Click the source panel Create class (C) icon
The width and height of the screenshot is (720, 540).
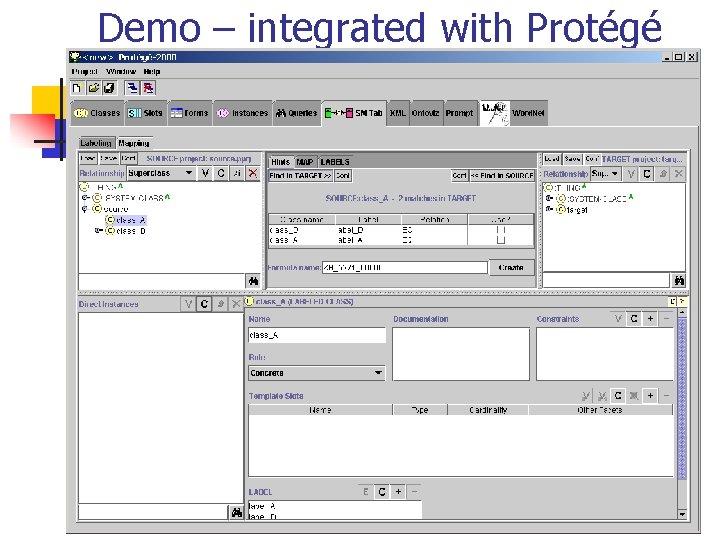pyautogui.click(x=221, y=173)
